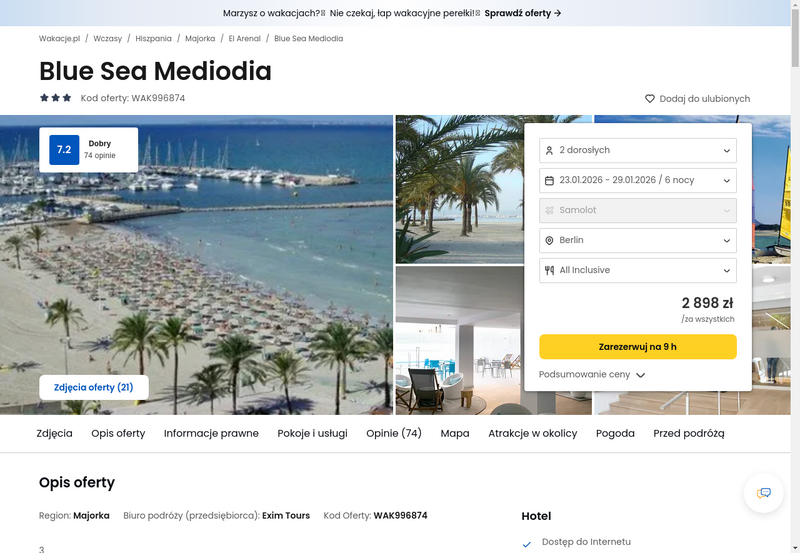Click the 7.2 rating score badge

(x=64, y=150)
